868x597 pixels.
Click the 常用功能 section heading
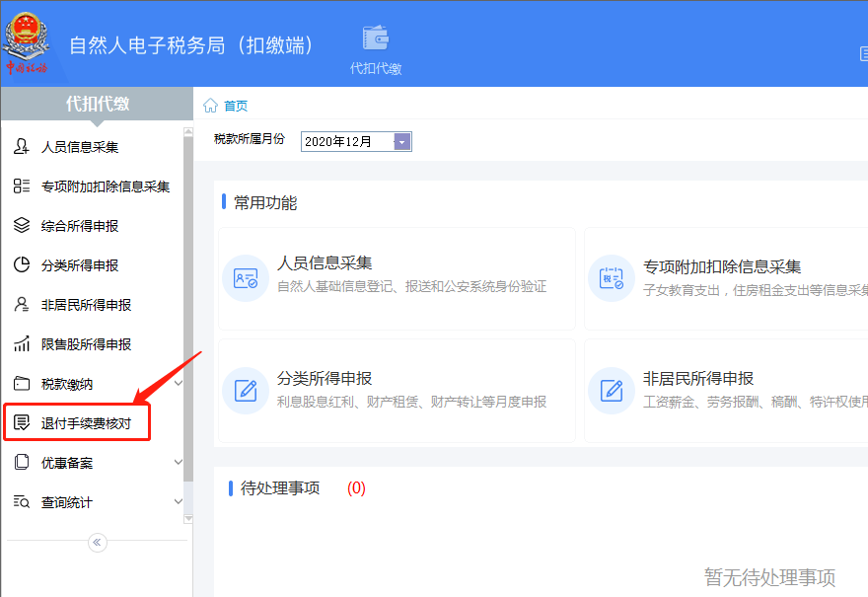click(265, 202)
